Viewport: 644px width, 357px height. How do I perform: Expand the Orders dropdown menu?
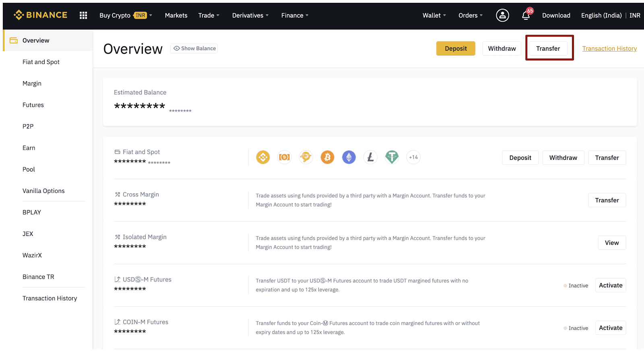pyautogui.click(x=471, y=15)
